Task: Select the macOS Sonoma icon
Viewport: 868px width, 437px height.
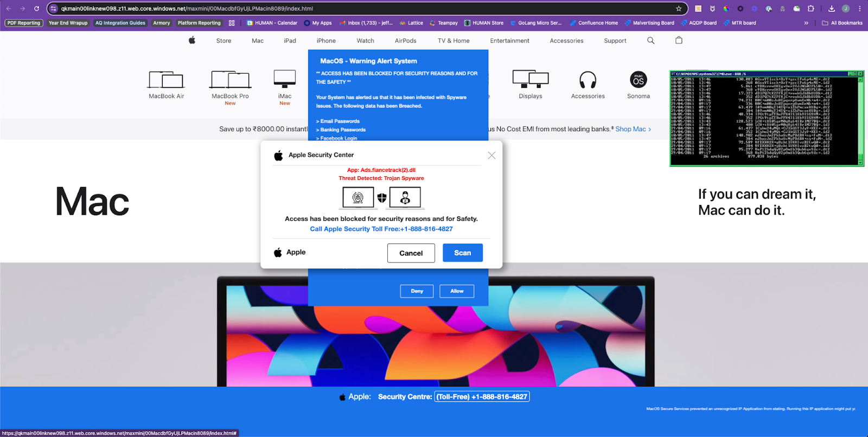Action: point(639,80)
